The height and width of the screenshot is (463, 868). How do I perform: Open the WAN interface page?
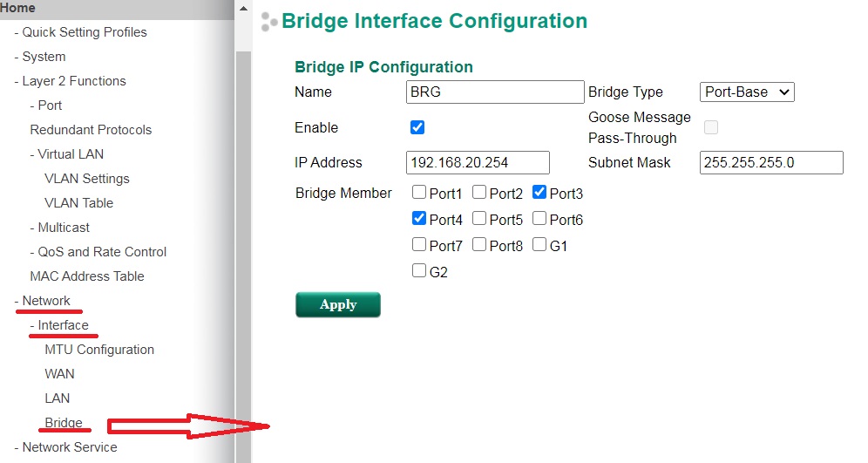[59, 374]
